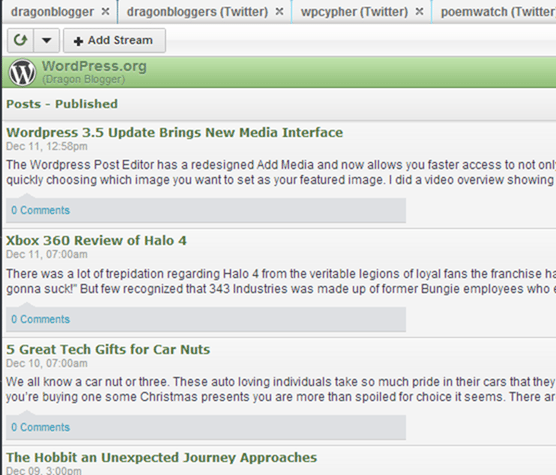The width and height of the screenshot is (556, 475).
Task: Click the Dec 09, 3:00pm timestamp
Action: click(44, 471)
